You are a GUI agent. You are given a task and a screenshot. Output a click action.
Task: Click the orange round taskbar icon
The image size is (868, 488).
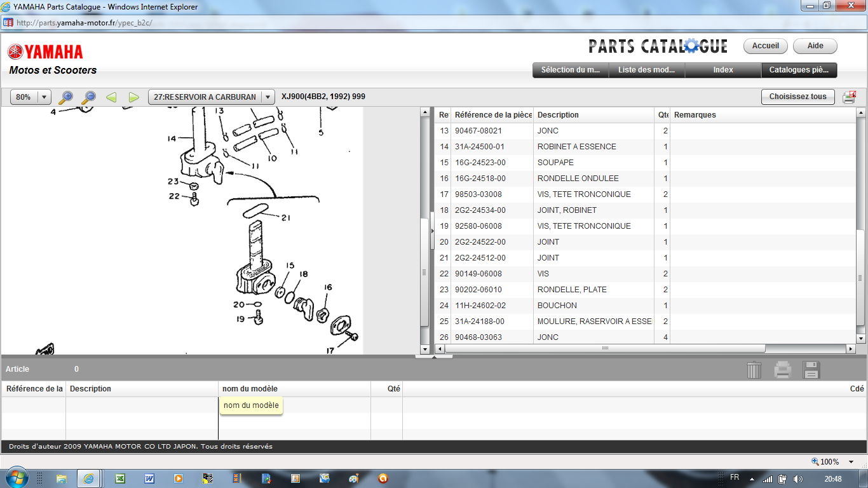[x=383, y=478]
